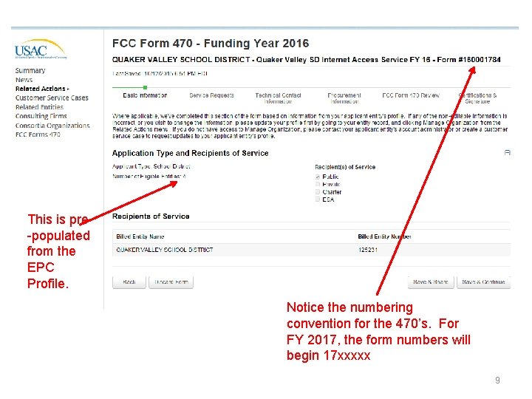The width and height of the screenshot is (532, 399).
Task: Click the green progress marker at Basic Information
Action: point(146,87)
